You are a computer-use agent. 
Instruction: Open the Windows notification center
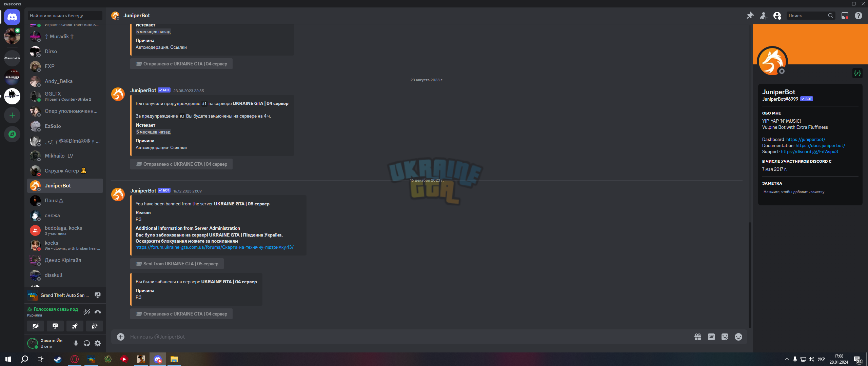[858, 359]
